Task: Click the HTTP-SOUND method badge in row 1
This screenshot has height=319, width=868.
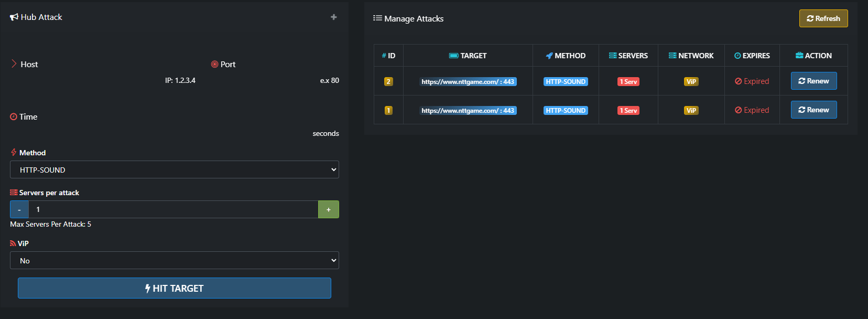Action: point(566,110)
